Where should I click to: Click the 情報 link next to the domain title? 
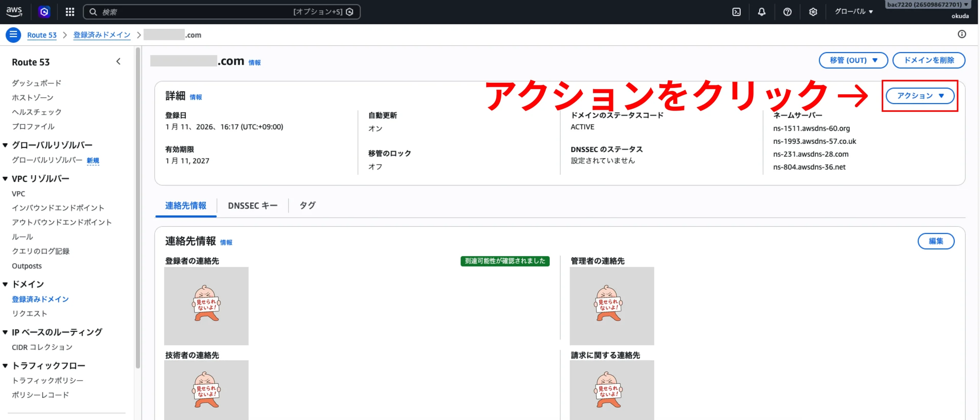coord(255,62)
